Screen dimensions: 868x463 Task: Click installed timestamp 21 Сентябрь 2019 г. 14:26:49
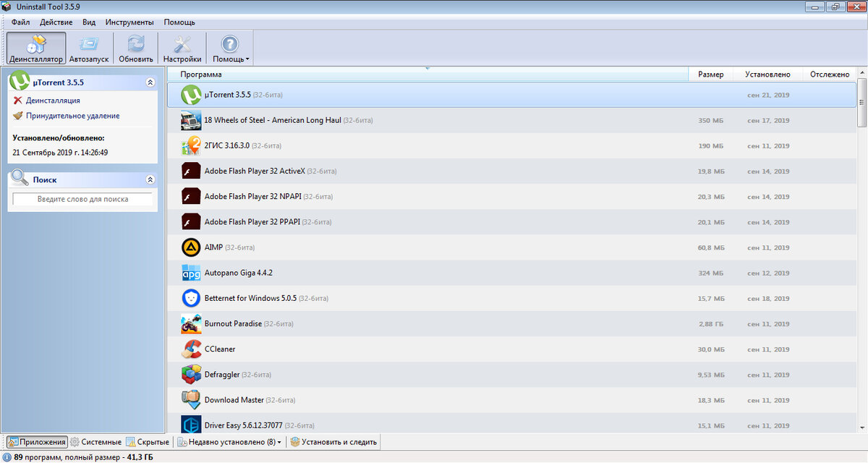pos(60,153)
